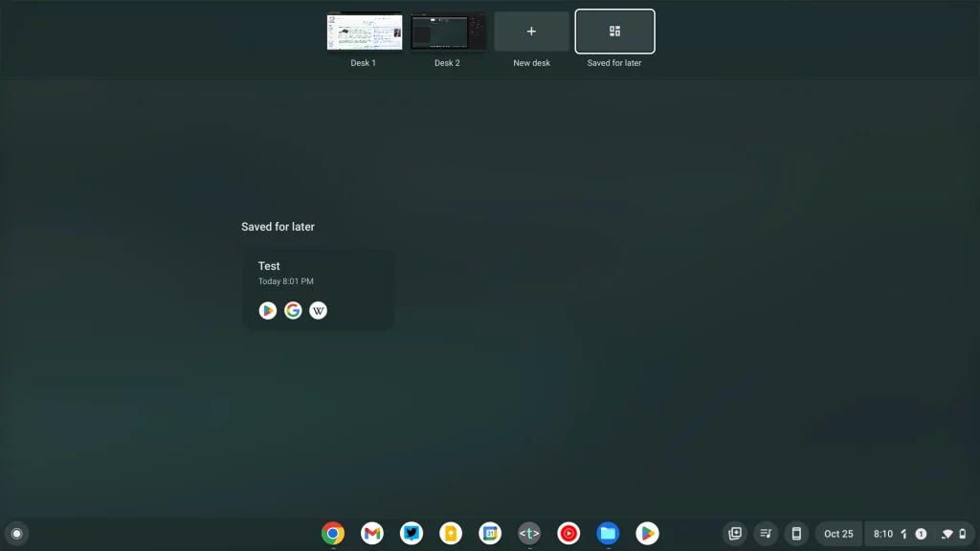Viewport: 980px width, 551px height.
Task: Launch the Text editor app from the shelf
Action: click(528, 533)
